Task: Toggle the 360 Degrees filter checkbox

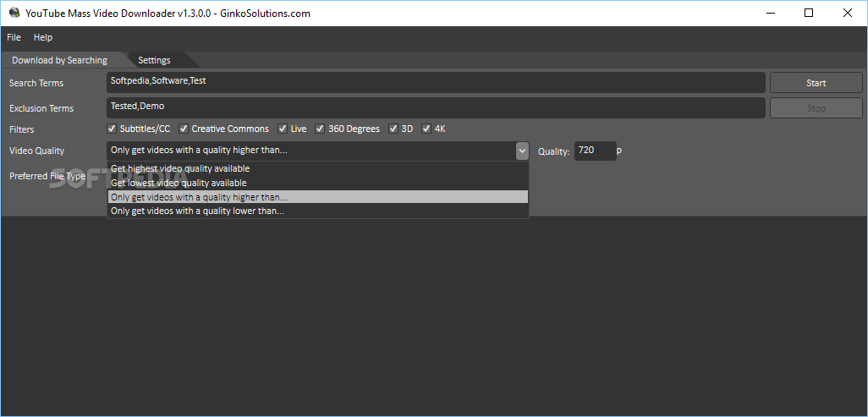Action: [320, 129]
